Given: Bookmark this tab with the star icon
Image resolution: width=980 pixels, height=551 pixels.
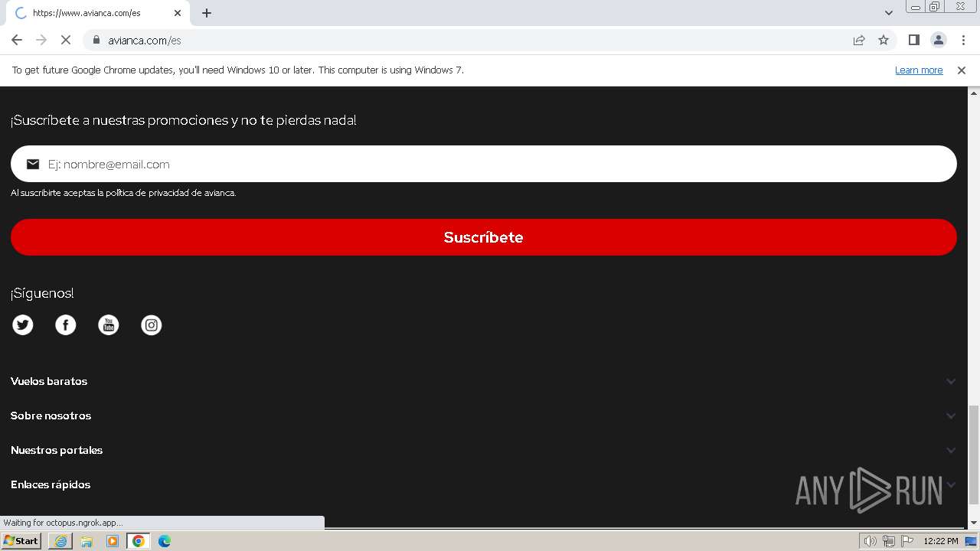Looking at the screenshot, I should pos(884,40).
